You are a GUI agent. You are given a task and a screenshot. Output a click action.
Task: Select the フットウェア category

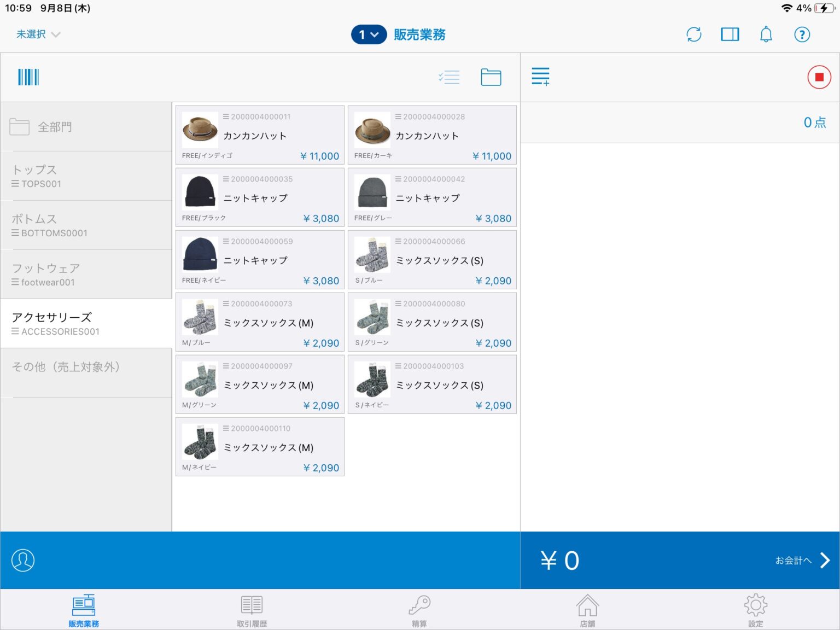(86, 275)
